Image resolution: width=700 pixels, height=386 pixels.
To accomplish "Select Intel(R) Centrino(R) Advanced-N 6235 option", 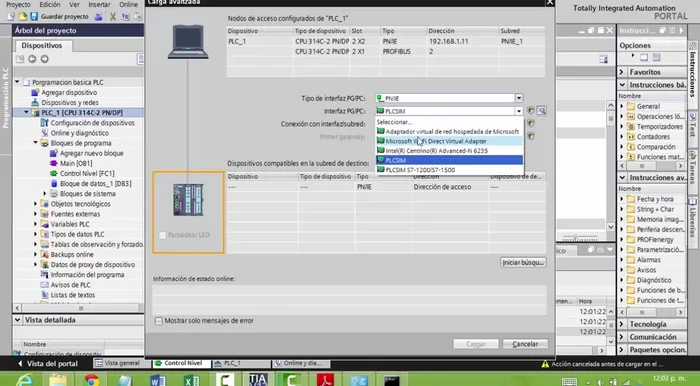I will click(x=449, y=151).
